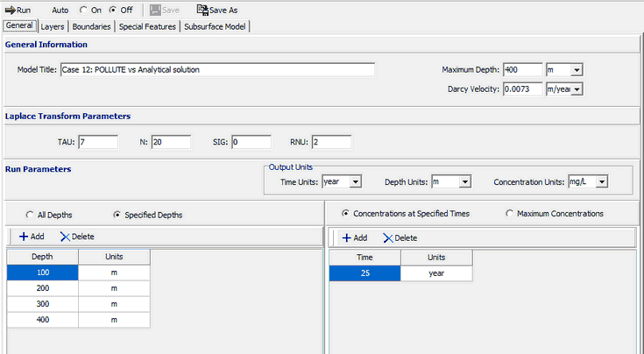
Task: Add a new depth row
Action: tap(32, 237)
